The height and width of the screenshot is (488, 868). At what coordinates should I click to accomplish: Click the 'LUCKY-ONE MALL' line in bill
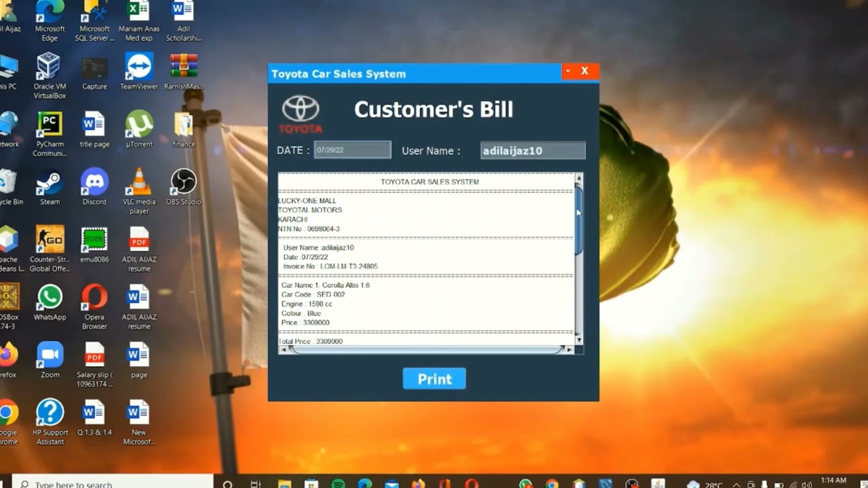[x=307, y=201]
